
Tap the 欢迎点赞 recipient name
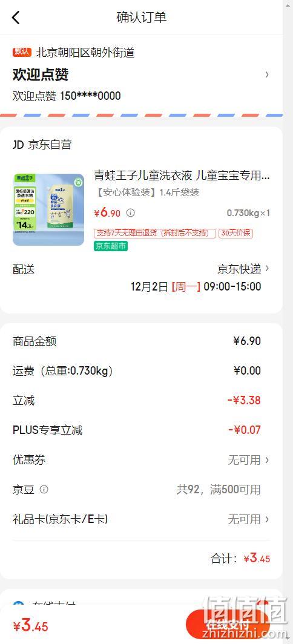(41, 75)
